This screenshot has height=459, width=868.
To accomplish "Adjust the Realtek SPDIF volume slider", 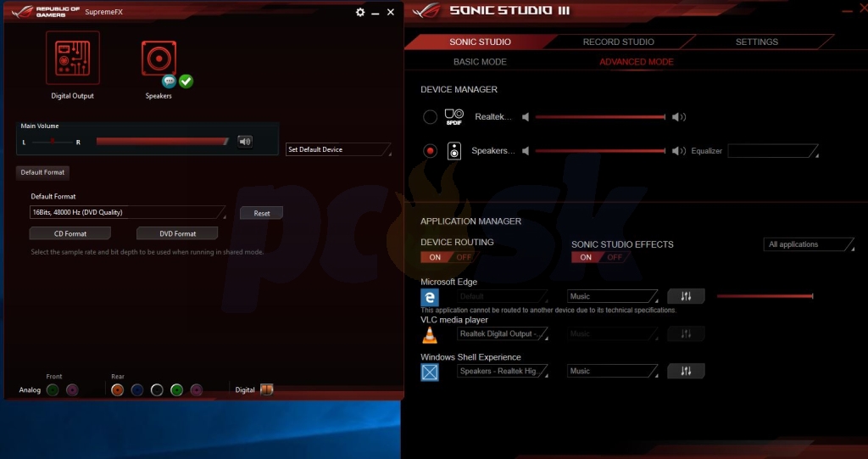I will (x=600, y=117).
